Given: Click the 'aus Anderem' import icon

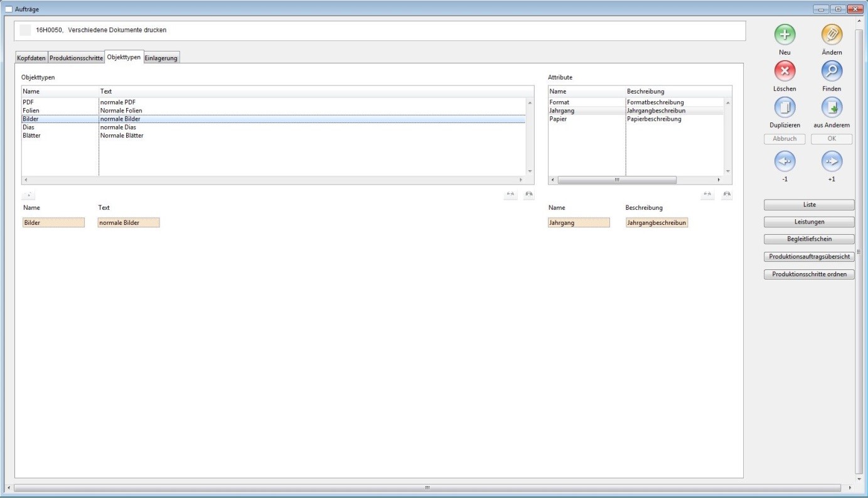Looking at the screenshot, I should [832, 108].
